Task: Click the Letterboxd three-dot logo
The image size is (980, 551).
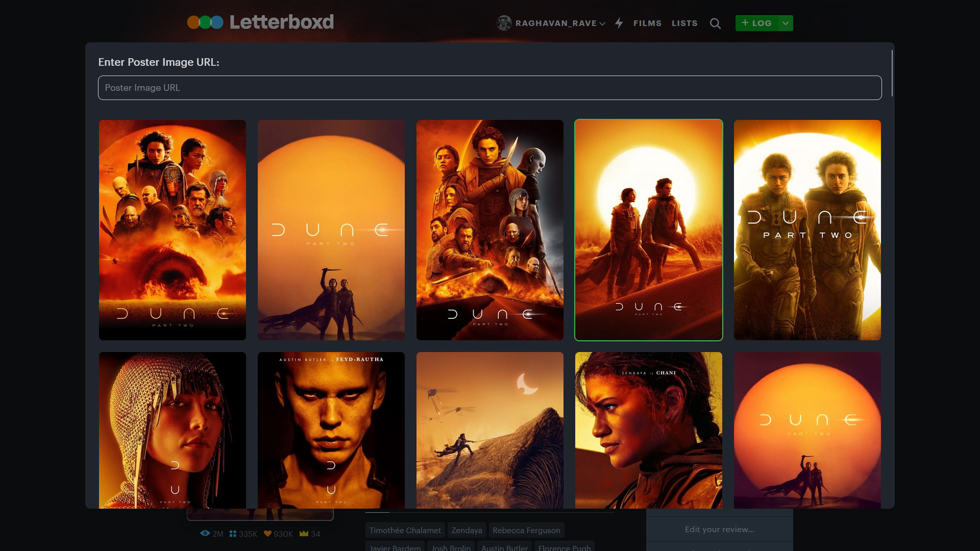Action: tap(205, 22)
